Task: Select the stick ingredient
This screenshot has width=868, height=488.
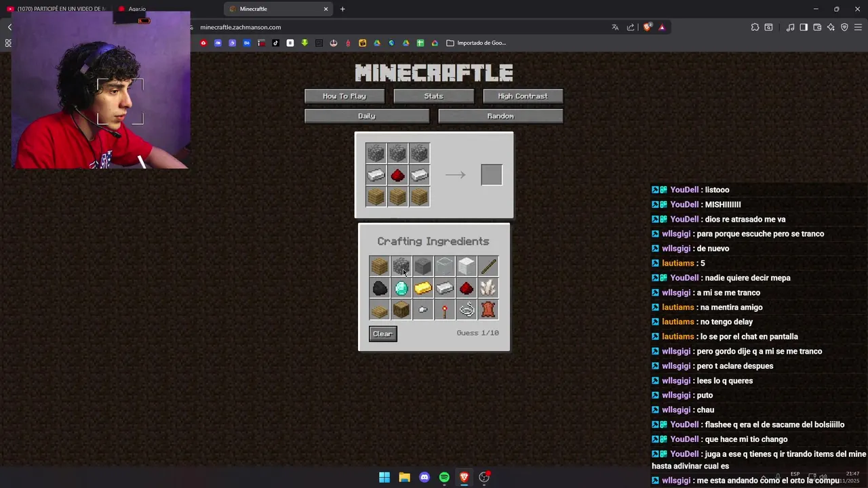Action: coord(488,266)
